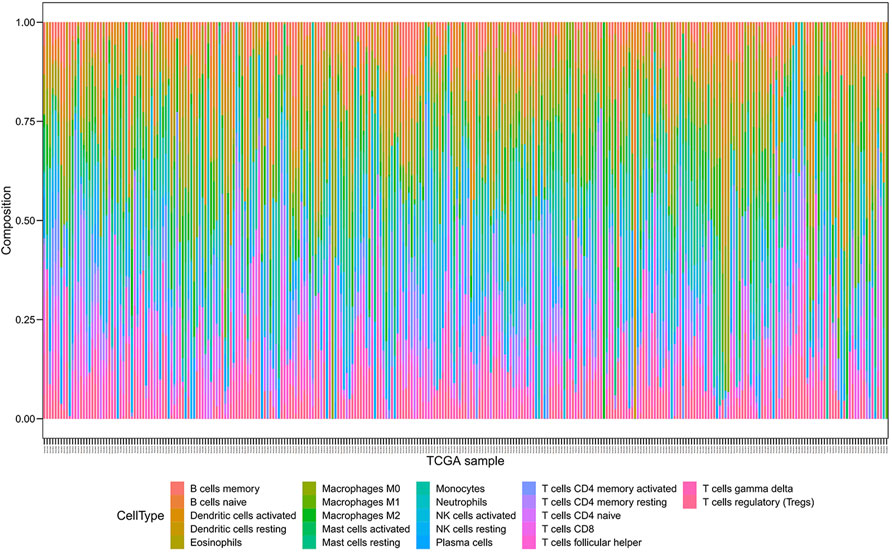
Task: Click the T cells CD4 naive swatch
Action: pos(529,515)
